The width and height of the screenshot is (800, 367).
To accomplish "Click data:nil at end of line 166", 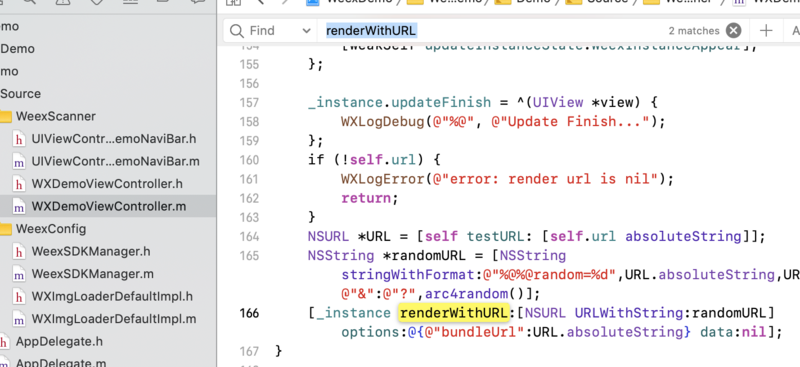I will point(733,332).
